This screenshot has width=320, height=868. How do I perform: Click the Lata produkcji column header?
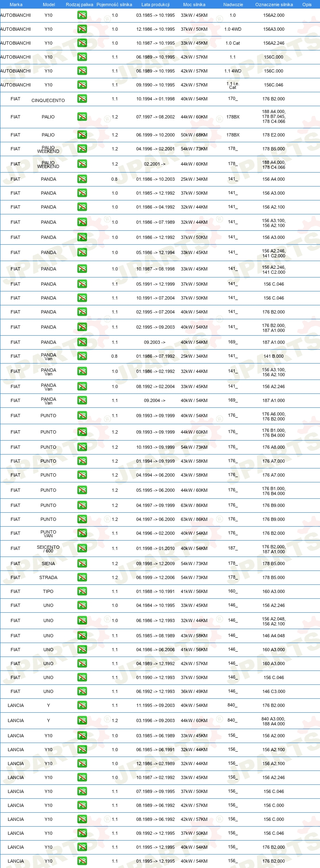pyautogui.click(x=155, y=5)
